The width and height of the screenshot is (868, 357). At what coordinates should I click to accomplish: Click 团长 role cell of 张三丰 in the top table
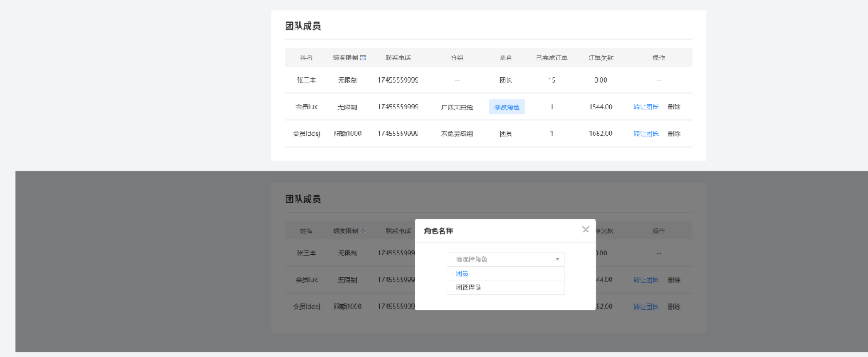click(505, 80)
